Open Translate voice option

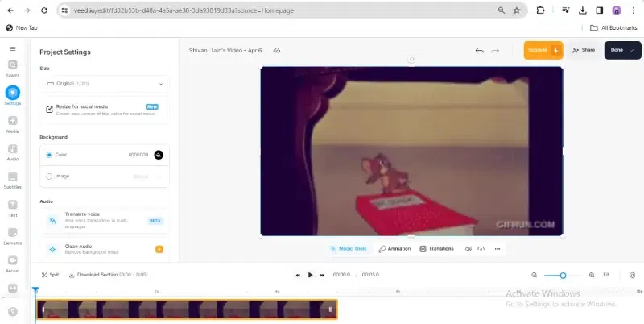pyautogui.click(x=105, y=221)
